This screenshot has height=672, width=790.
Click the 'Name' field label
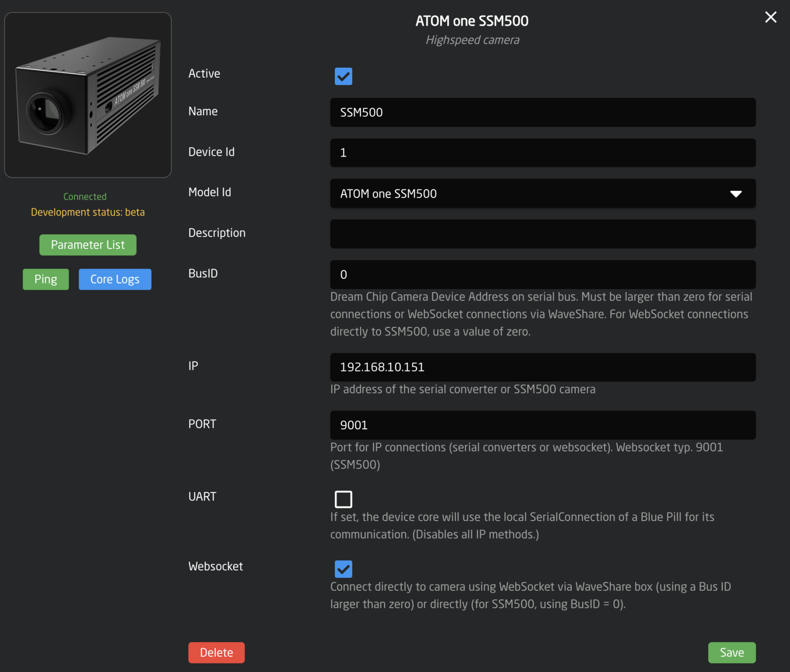(203, 111)
